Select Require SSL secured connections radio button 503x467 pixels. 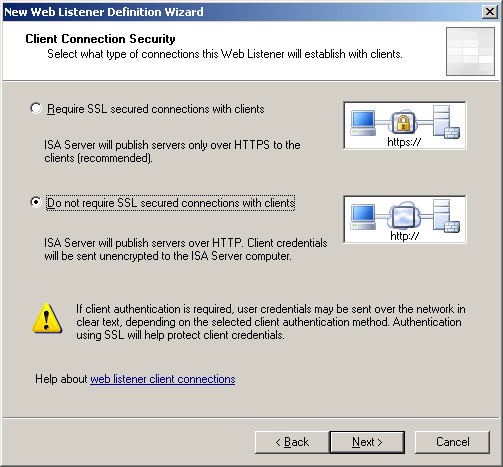tap(36, 108)
